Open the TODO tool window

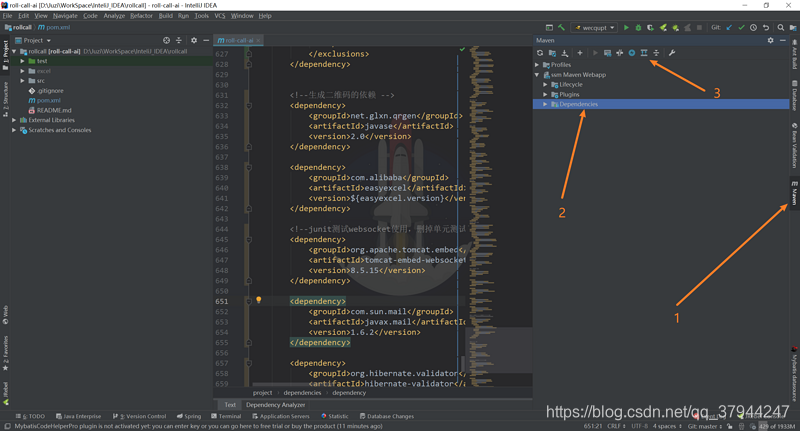pos(31,416)
